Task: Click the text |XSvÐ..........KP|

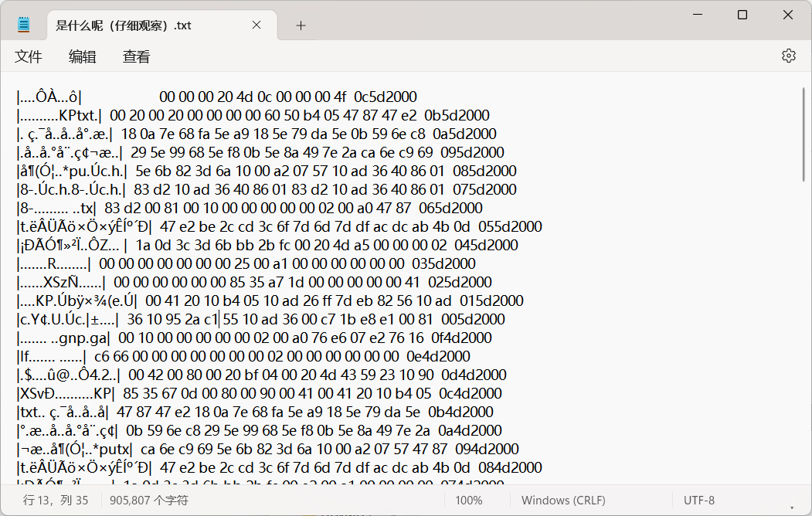Action: 66,393
